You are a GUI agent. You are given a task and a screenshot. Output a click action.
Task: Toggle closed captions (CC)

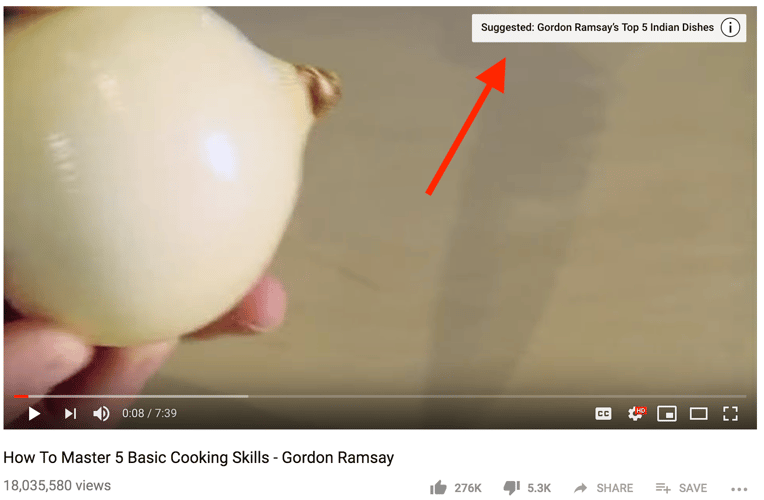(x=605, y=415)
